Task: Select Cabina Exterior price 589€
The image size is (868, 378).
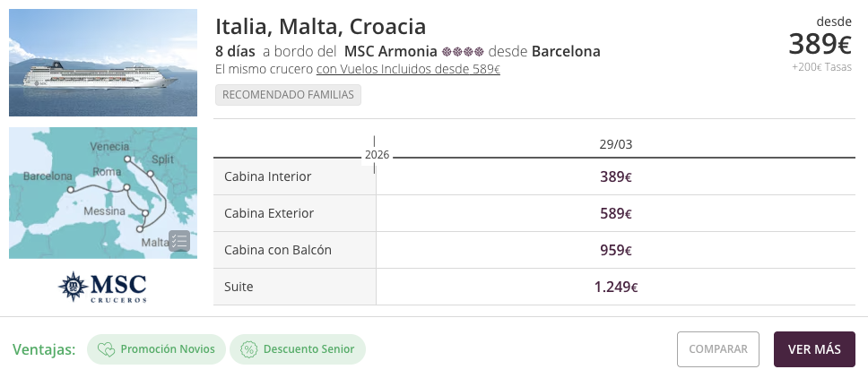Action: tap(616, 214)
